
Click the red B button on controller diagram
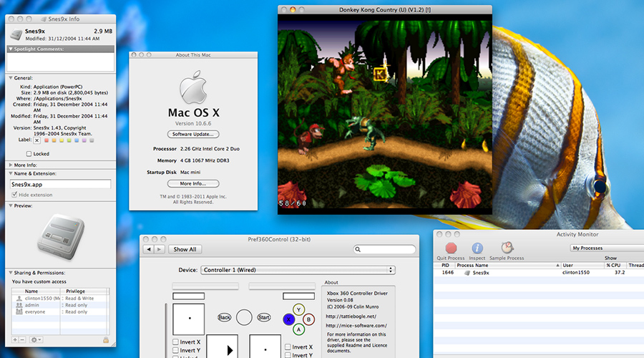point(308,319)
